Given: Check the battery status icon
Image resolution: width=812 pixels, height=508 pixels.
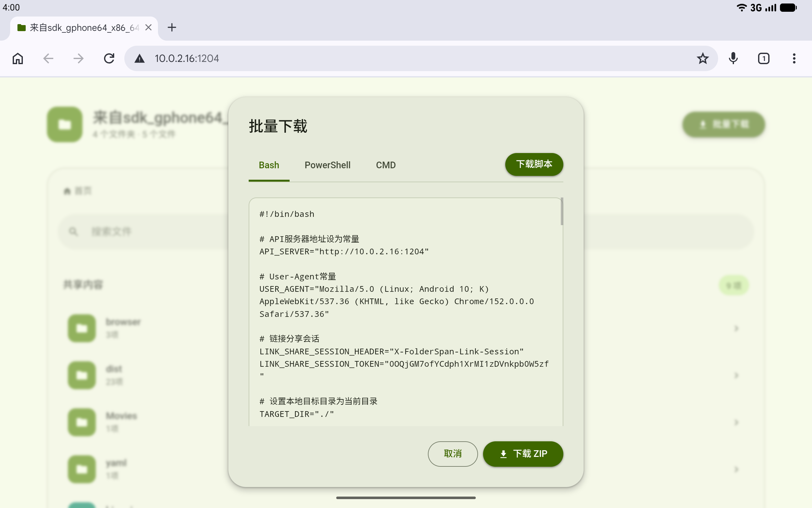Looking at the screenshot, I should [789, 7].
